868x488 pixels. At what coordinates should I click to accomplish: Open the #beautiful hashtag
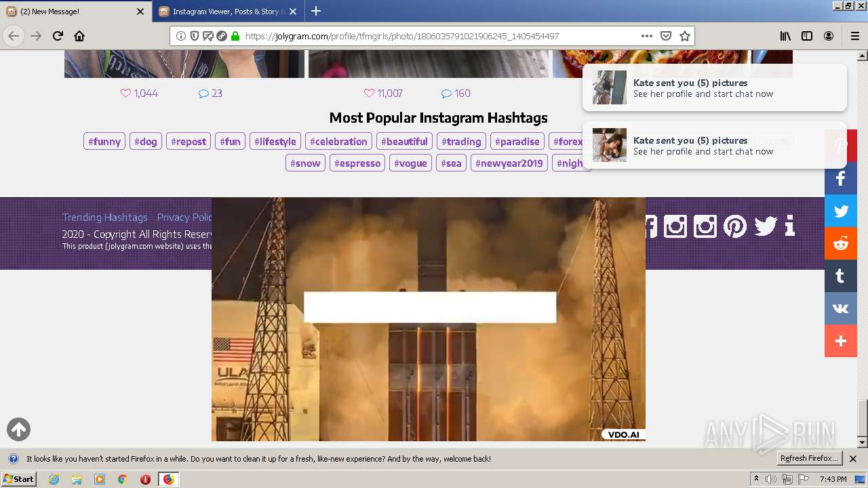coord(404,142)
